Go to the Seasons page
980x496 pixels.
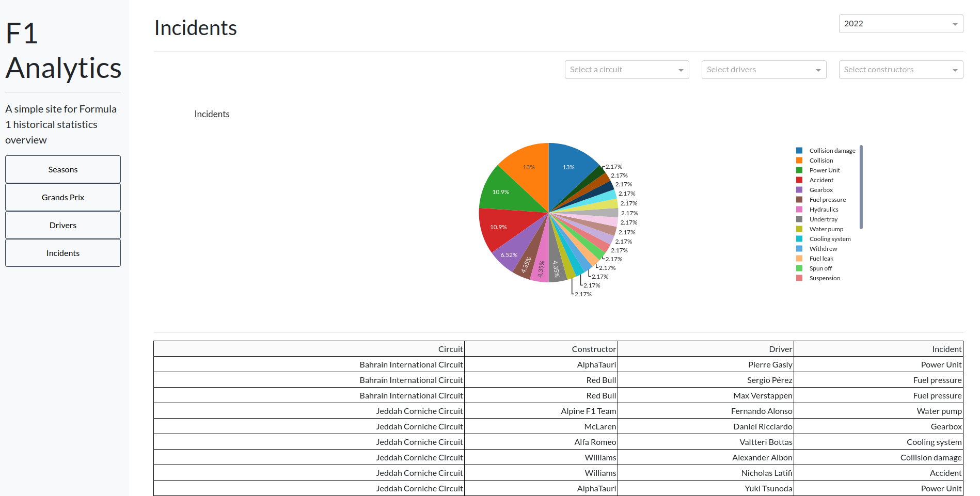pos(63,169)
